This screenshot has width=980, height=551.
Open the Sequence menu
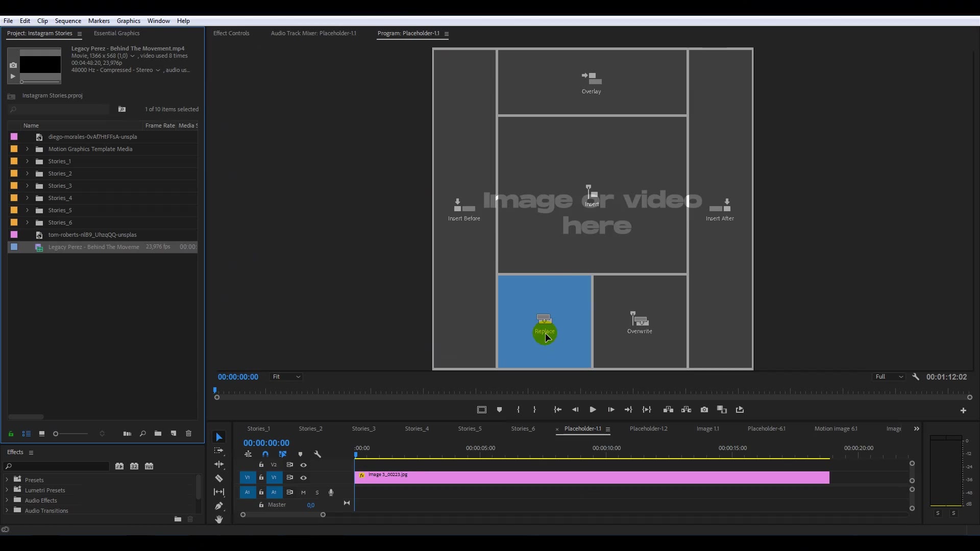pyautogui.click(x=68, y=20)
